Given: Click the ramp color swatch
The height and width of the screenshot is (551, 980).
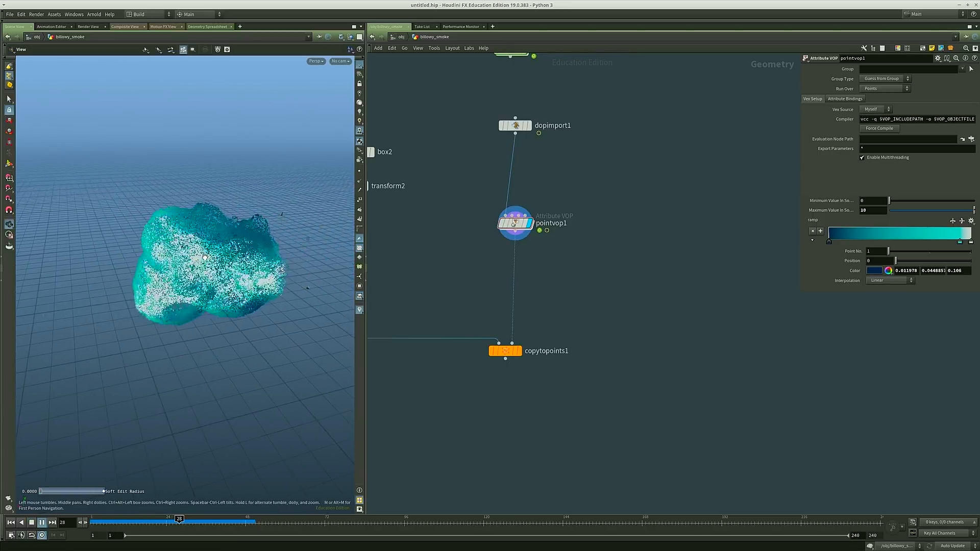Looking at the screenshot, I should (874, 270).
